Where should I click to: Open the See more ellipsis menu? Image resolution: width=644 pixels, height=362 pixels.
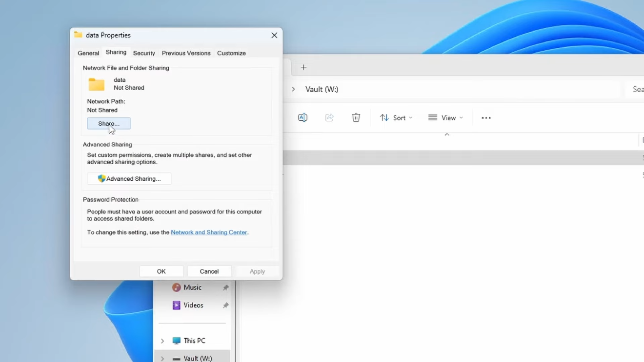486,117
